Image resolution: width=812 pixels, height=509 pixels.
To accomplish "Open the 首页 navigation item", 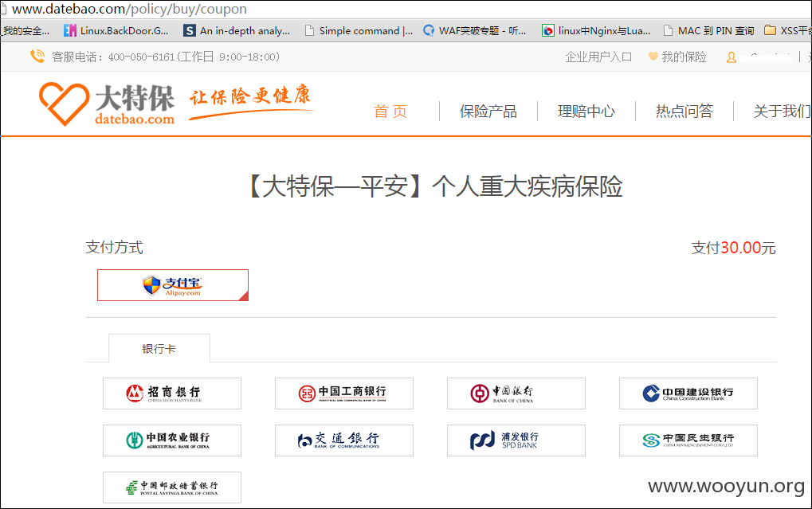I will 390,112.
